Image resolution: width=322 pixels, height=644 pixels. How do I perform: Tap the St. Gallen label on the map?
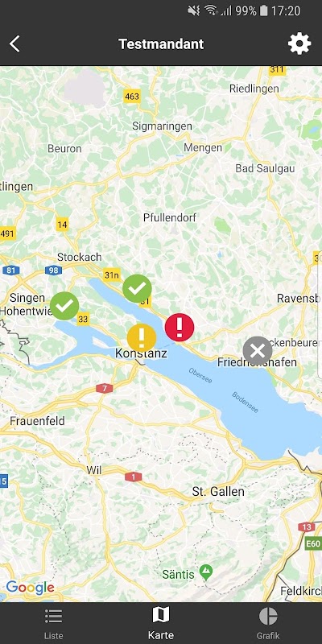click(218, 492)
